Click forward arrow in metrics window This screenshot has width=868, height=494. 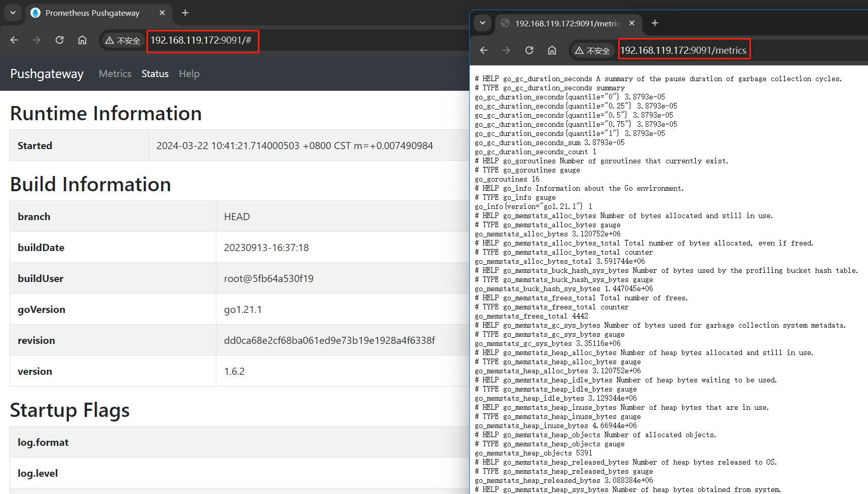pos(506,50)
